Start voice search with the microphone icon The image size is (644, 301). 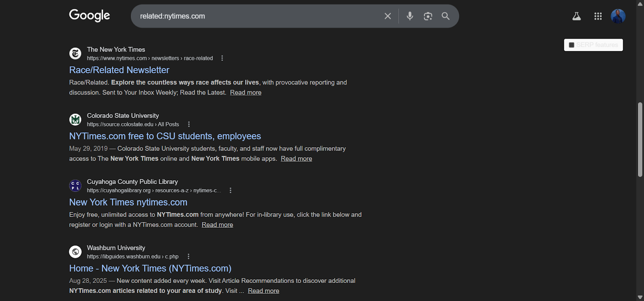pos(410,16)
